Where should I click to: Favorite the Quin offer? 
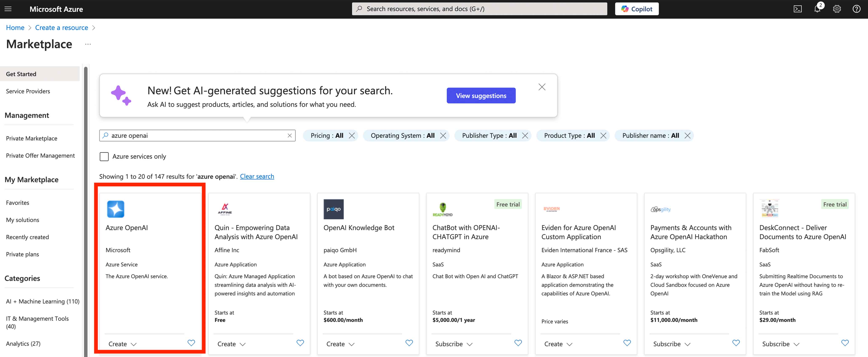(x=300, y=343)
